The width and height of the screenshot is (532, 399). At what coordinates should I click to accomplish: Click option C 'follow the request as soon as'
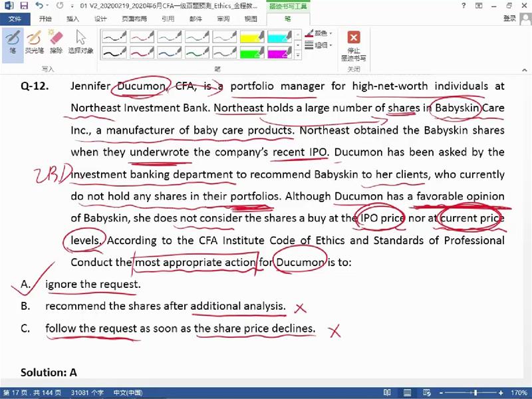119,328
